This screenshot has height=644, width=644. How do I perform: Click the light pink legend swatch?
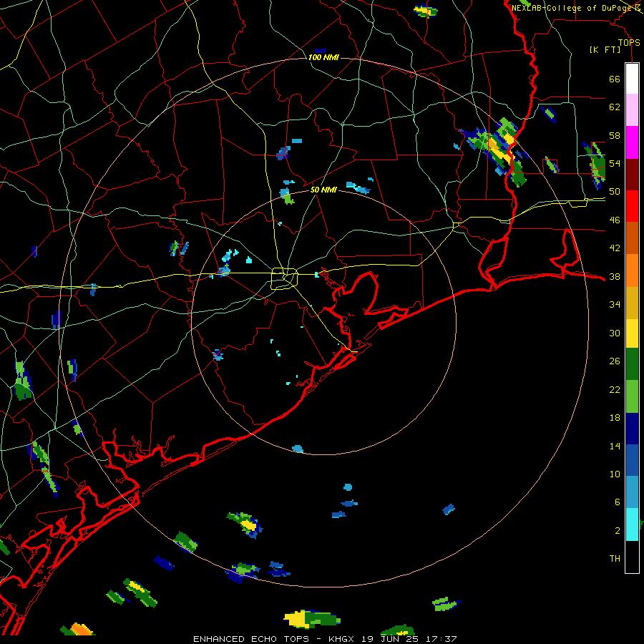632,109
